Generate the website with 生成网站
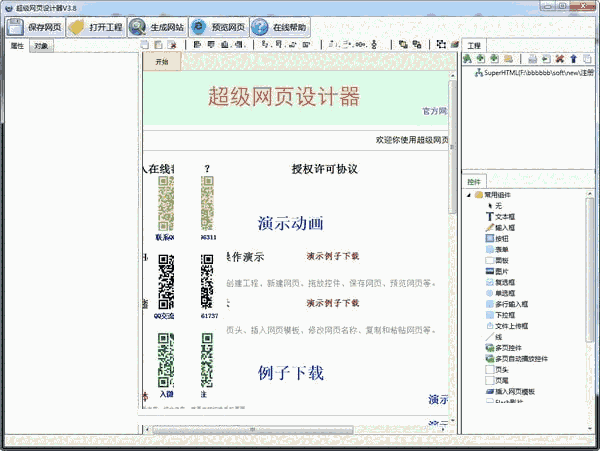The height and width of the screenshot is (451, 600). click(x=158, y=27)
